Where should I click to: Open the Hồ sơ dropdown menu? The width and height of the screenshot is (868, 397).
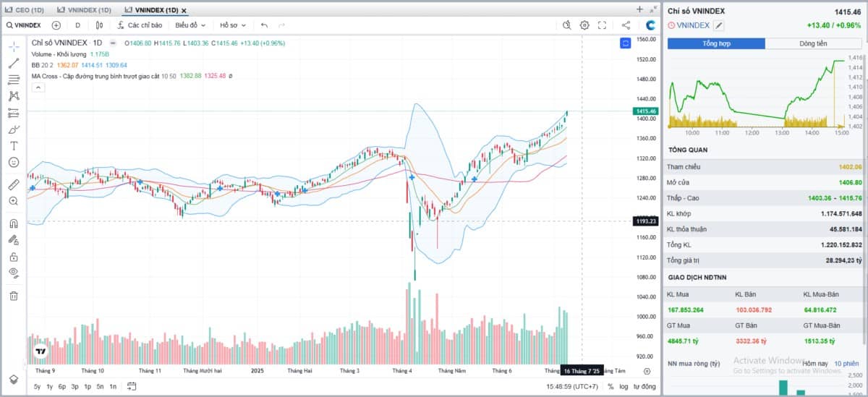click(234, 25)
